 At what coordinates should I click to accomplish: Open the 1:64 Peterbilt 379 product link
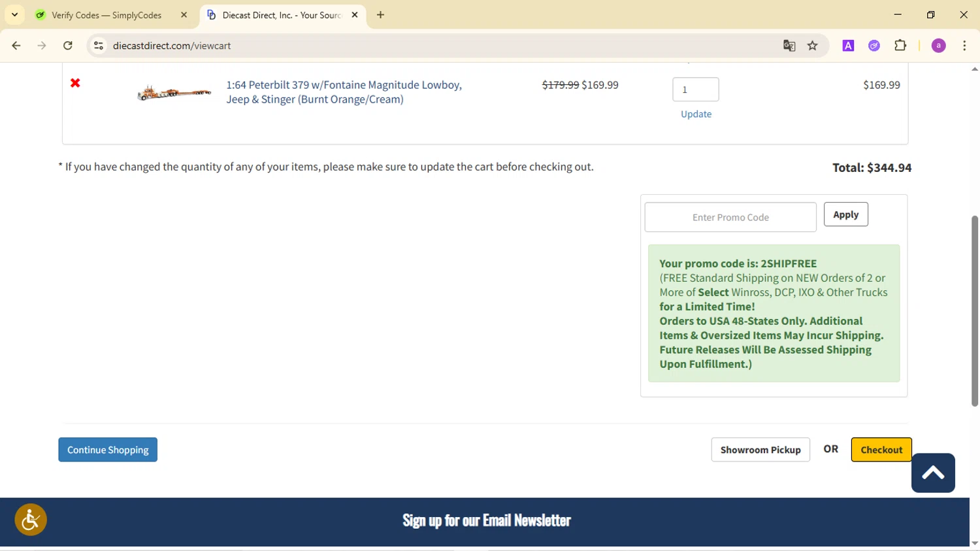(344, 92)
